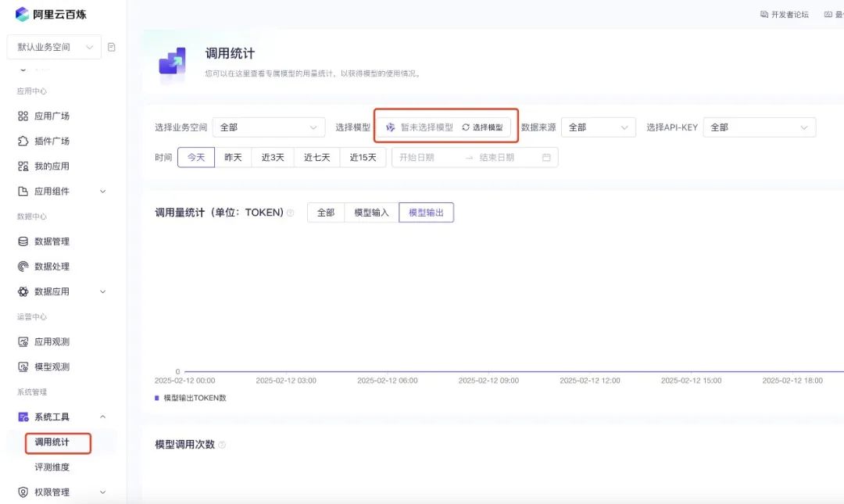This screenshot has height=504, width=844.
Task: Open 应用广场 in the sidebar
Action: click(x=52, y=116)
